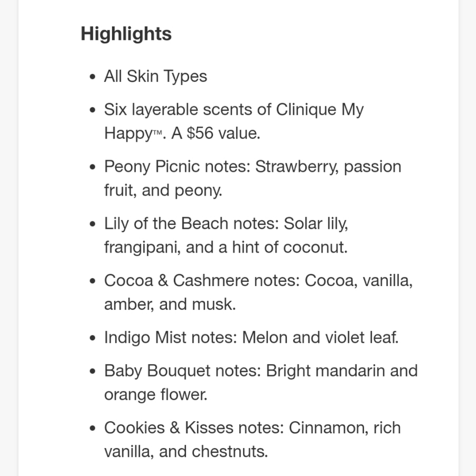This screenshot has height=476, width=476.
Task: Click the Cocoa & Cashmere notes line
Action: point(258,280)
